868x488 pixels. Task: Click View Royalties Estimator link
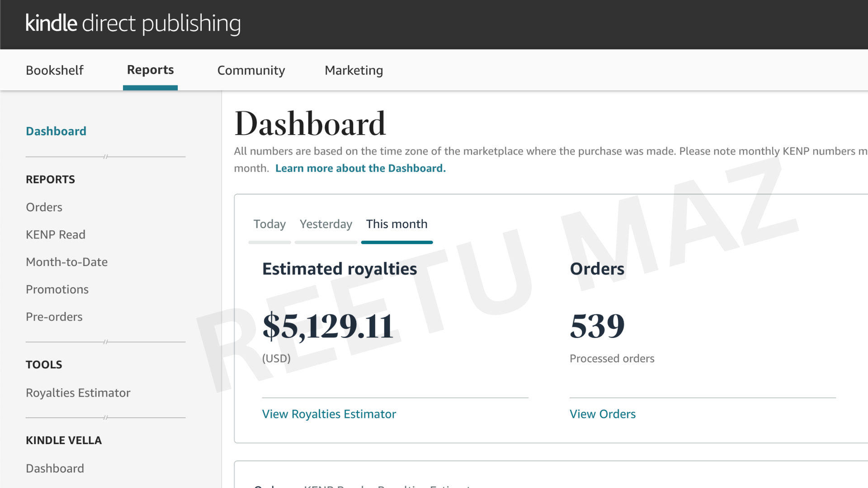tap(329, 414)
